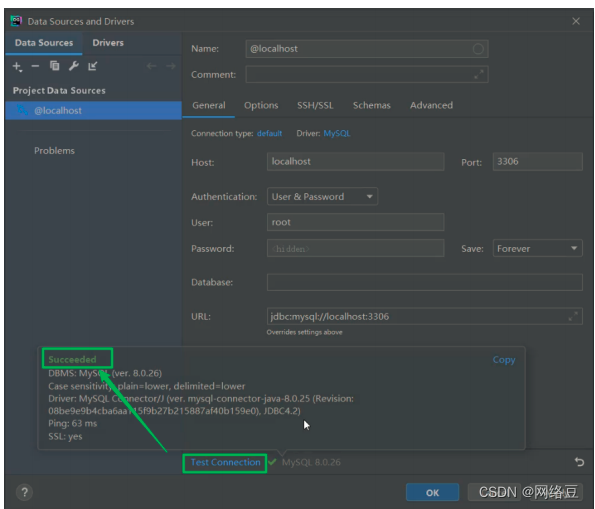
Task: Click the Name input field
Action: pos(367,49)
